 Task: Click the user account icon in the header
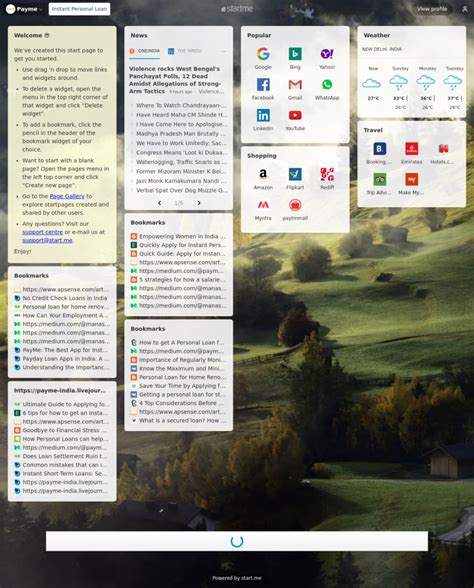[465, 9]
